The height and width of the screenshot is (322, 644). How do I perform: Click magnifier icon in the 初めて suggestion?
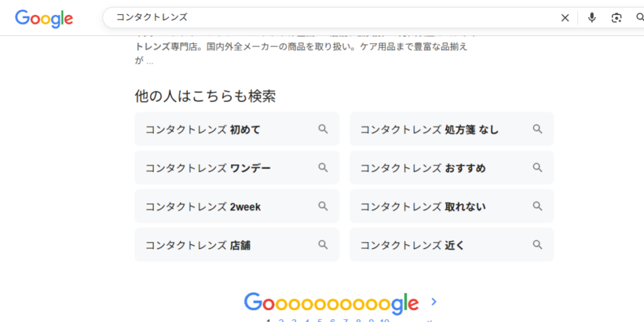[x=323, y=129]
